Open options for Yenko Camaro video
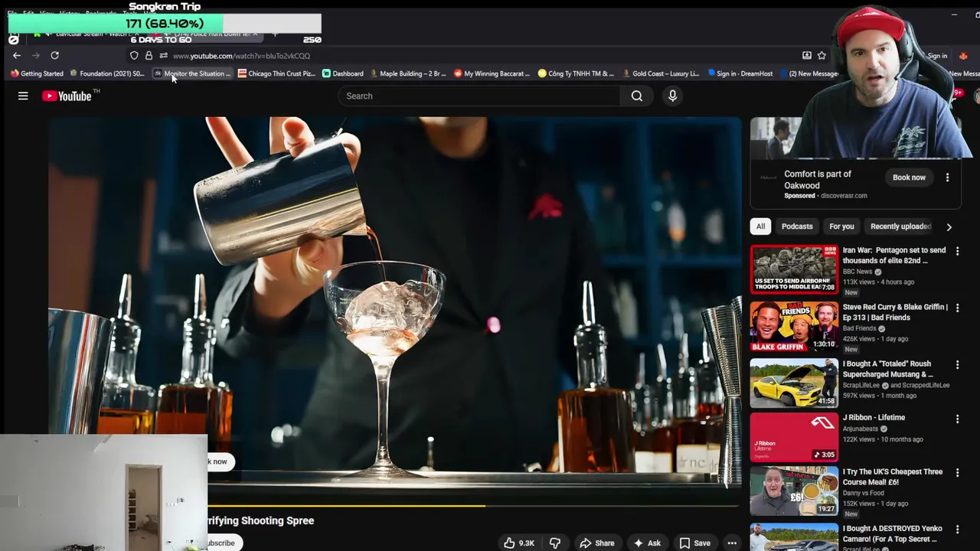Screen dimensions: 980x551 point(957,530)
